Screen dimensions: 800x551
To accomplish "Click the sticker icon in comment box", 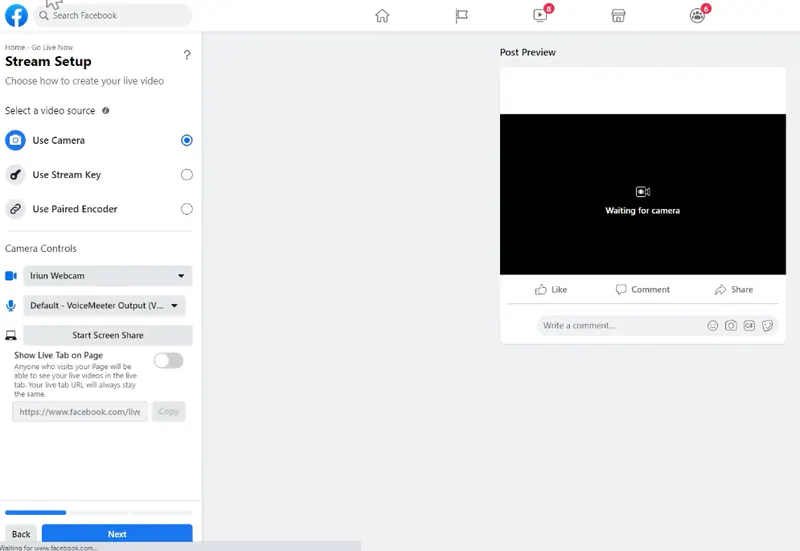I will click(767, 325).
